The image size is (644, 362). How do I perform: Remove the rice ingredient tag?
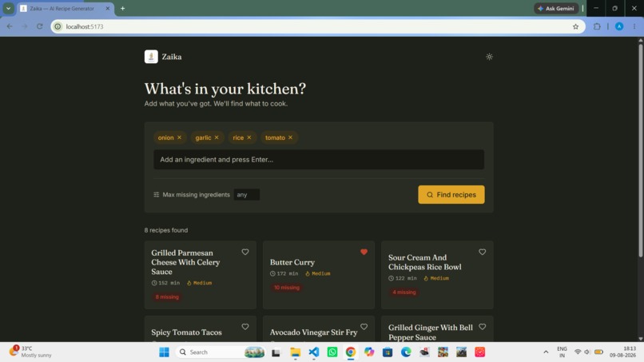(x=249, y=137)
